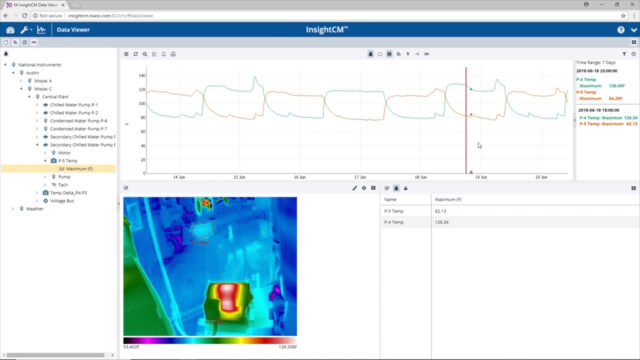Click the pencil edit icon above thermal image
640x360 pixels.
coord(355,188)
